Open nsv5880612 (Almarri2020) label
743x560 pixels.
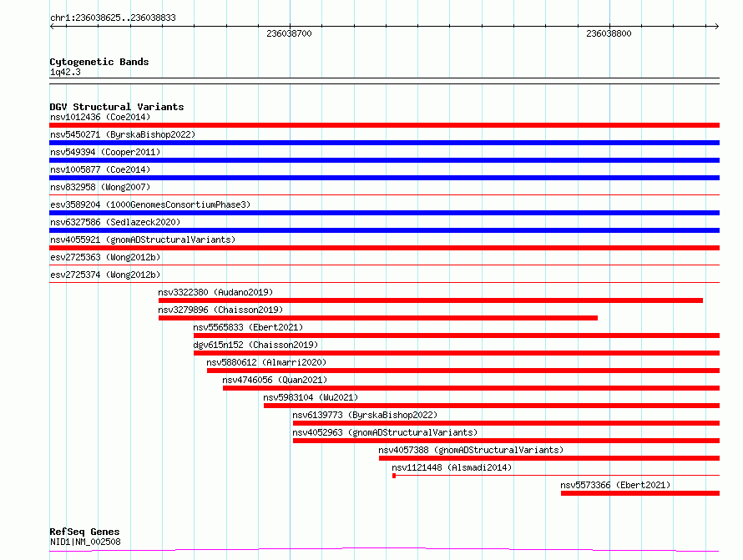click(266, 362)
